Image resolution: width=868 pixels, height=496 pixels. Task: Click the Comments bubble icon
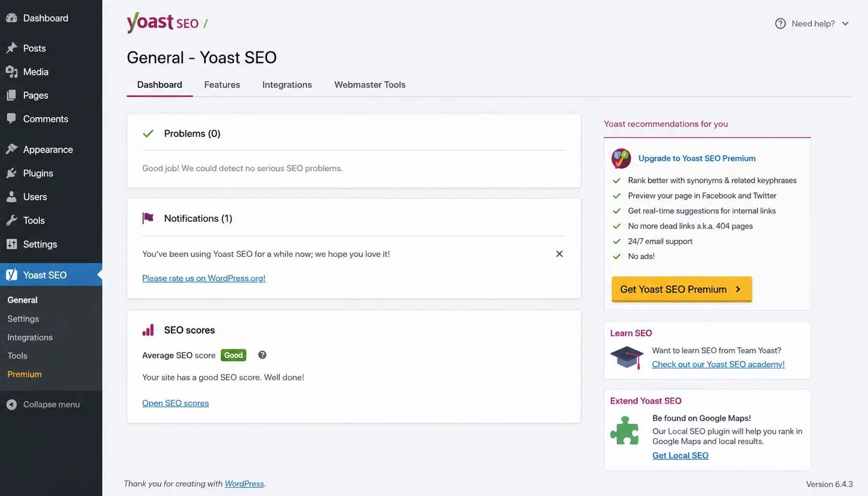click(x=12, y=119)
